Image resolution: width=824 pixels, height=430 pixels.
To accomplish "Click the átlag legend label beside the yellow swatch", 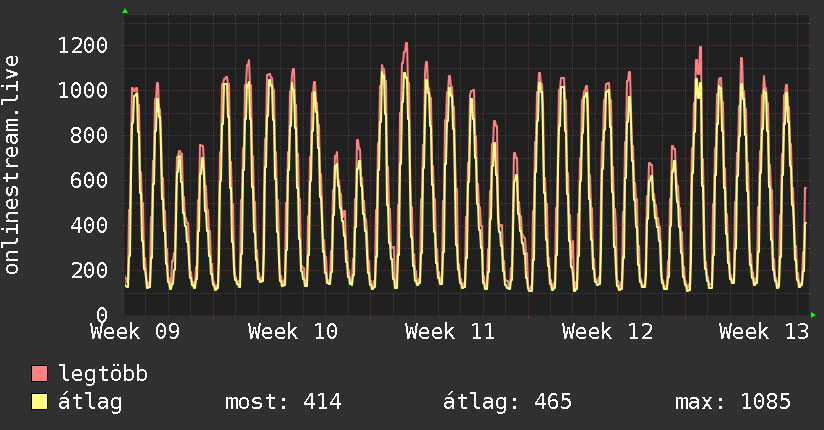I will point(90,402).
